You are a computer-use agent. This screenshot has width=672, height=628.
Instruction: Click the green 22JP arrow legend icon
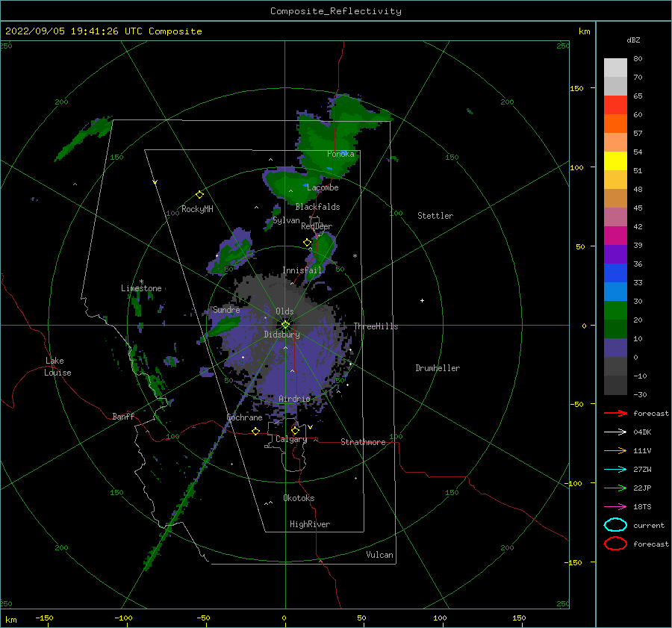click(x=615, y=488)
